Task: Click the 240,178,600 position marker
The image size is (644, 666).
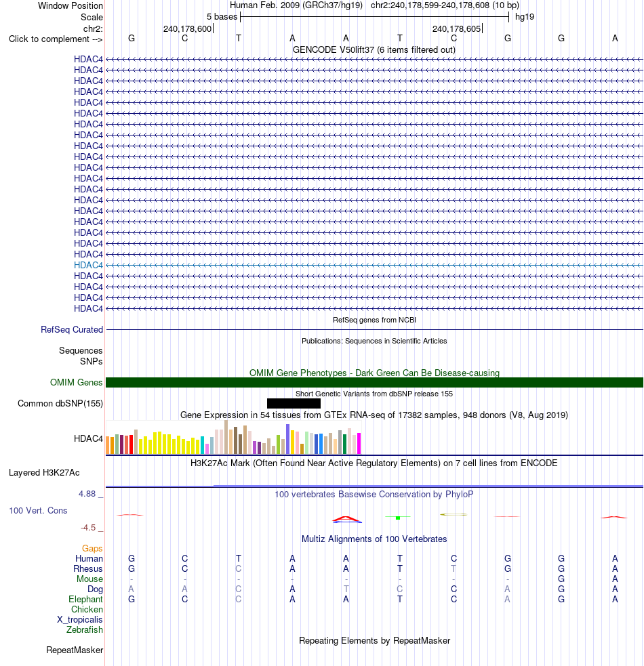Action: pyautogui.click(x=188, y=29)
